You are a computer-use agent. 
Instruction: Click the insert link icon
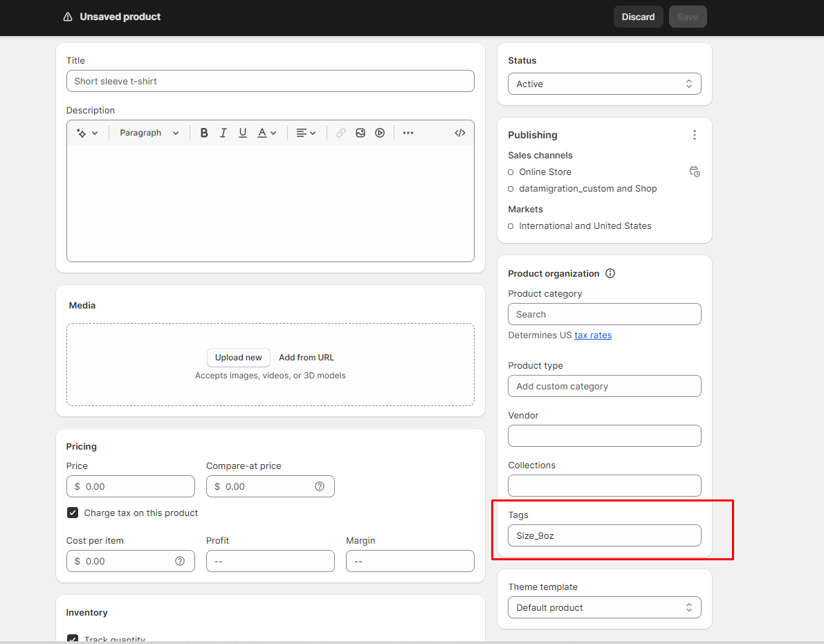point(340,133)
